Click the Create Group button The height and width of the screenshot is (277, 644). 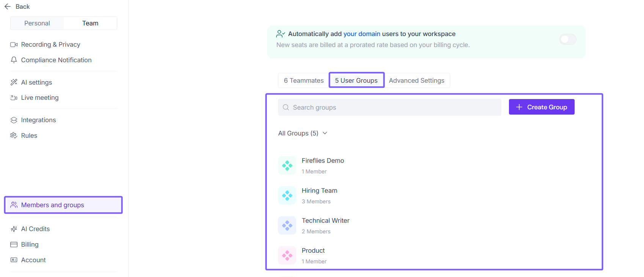[x=541, y=107]
